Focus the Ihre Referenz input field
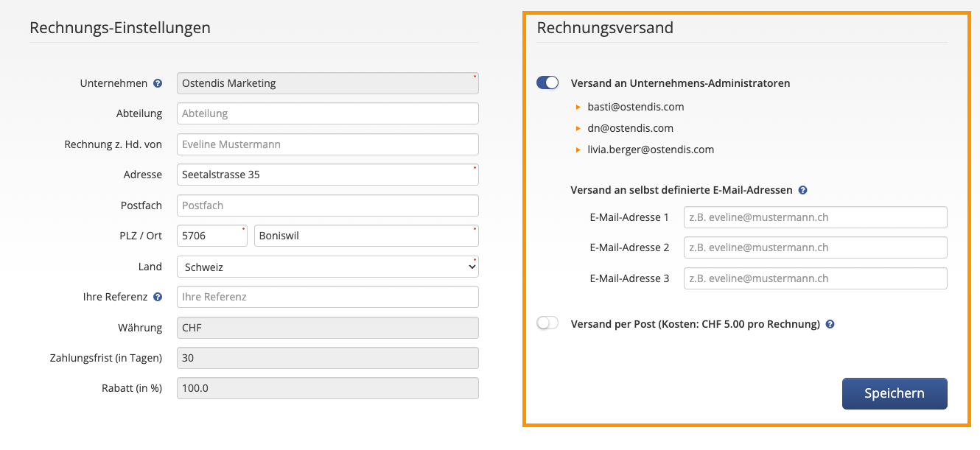This screenshot has width=980, height=450. (x=328, y=297)
